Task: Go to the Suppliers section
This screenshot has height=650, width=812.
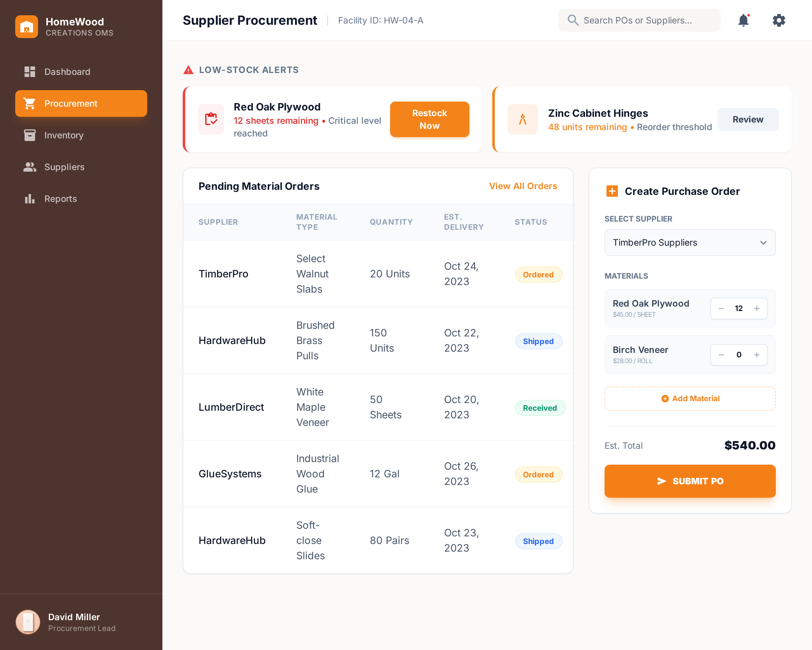Action: pos(64,167)
